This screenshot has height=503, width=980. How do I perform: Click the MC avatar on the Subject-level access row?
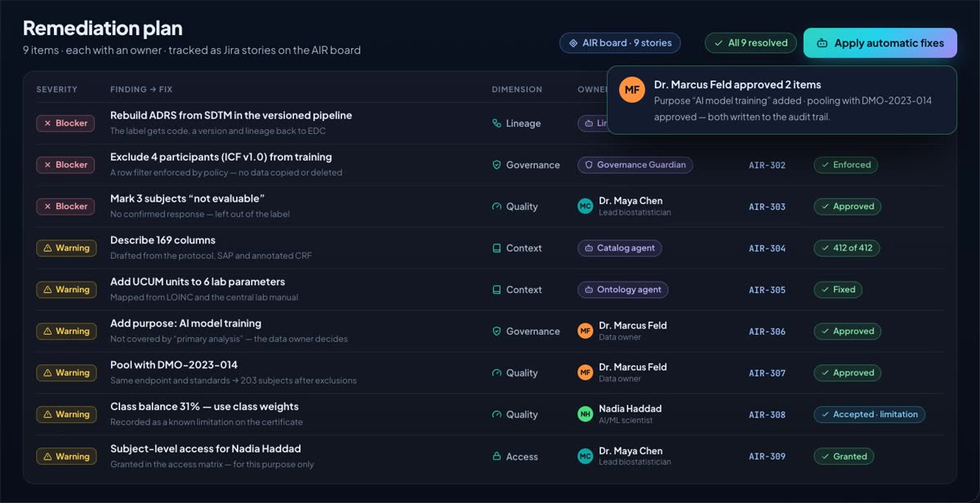[585, 456]
